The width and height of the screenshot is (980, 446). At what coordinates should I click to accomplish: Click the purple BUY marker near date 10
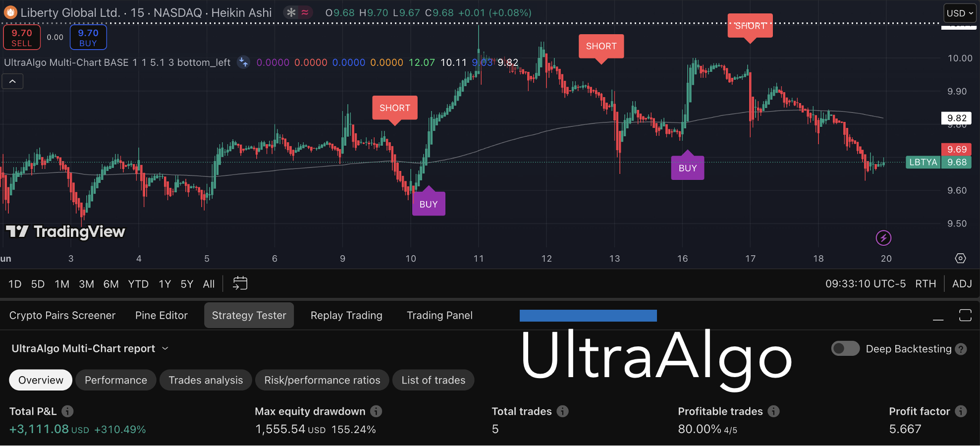pyautogui.click(x=429, y=204)
